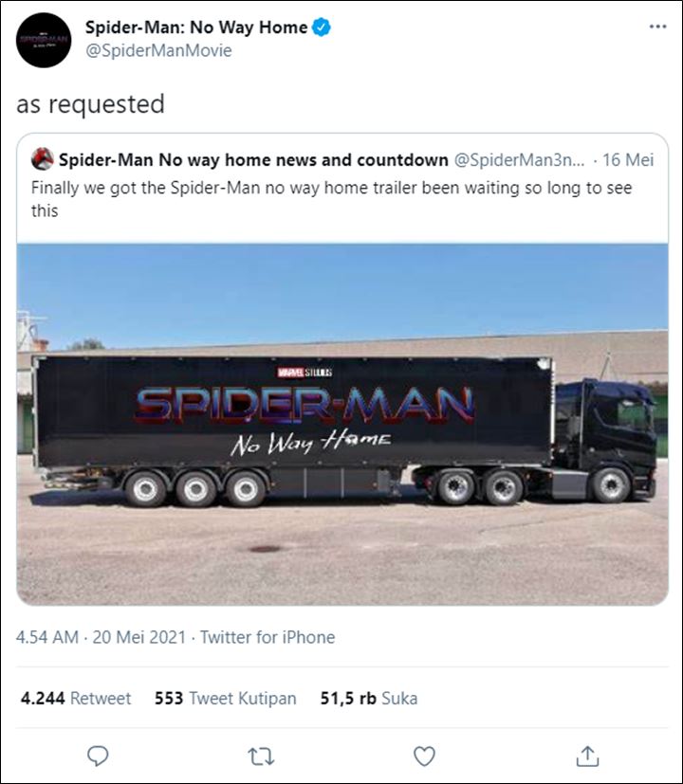Screen dimensions: 683x784
Task: Click the reply speech bubble icon
Action: click(x=98, y=756)
